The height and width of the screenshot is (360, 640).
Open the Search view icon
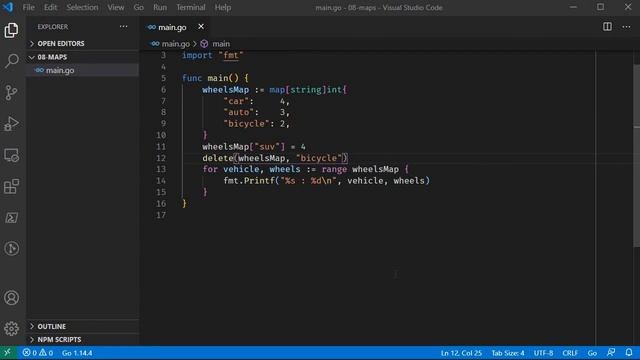[11, 61]
